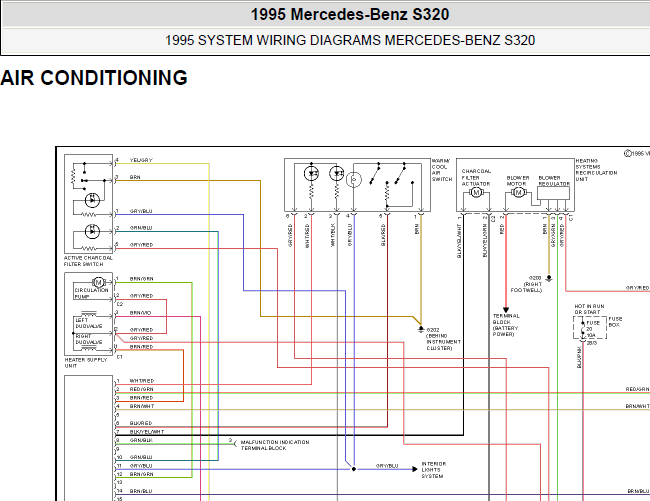The height and width of the screenshot is (501, 650).
Task: Click the 'ACTIVE CHARCOAL FILTER SWITCH' label
Action: [88, 261]
